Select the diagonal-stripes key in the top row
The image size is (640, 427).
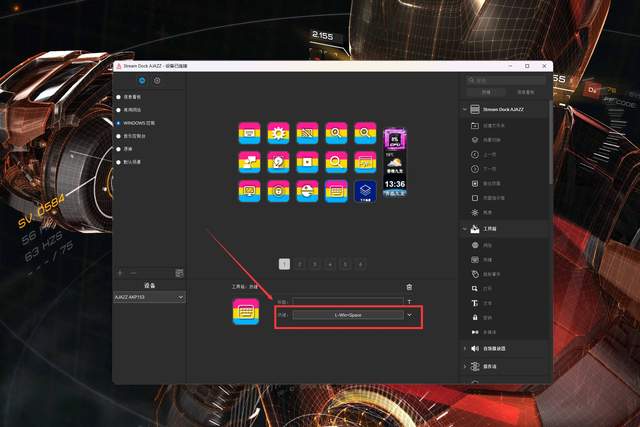coord(307,133)
